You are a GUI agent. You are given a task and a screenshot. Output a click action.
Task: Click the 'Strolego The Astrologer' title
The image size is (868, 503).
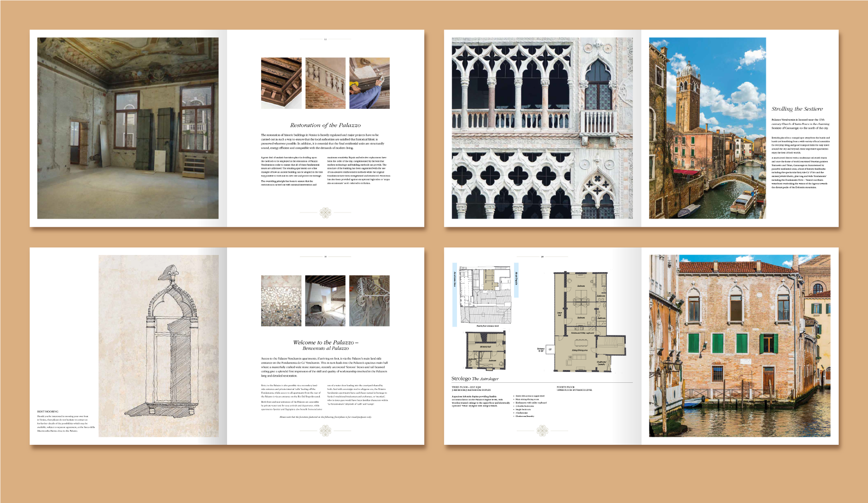coord(475,379)
